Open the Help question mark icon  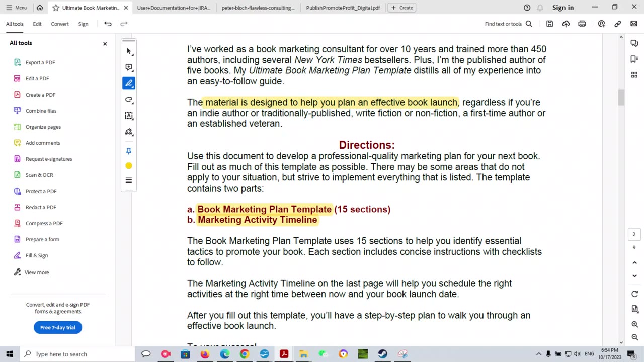pos(527,8)
